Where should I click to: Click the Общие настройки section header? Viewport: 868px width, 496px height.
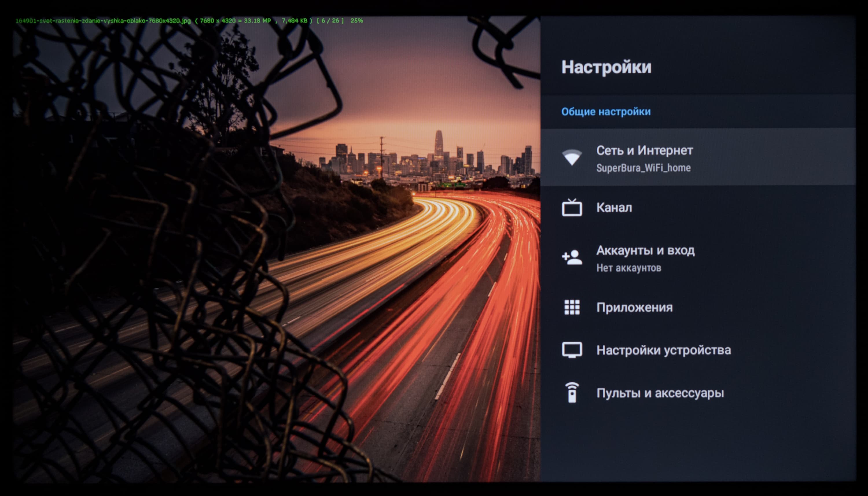pos(606,111)
